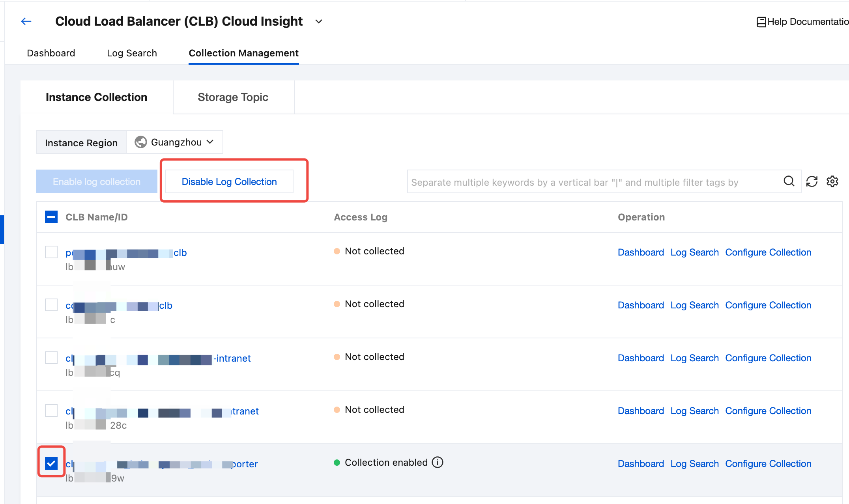The image size is (849, 504).
Task: Expand the Cloud Insight title dropdown chevron
Action: pos(319,21)
